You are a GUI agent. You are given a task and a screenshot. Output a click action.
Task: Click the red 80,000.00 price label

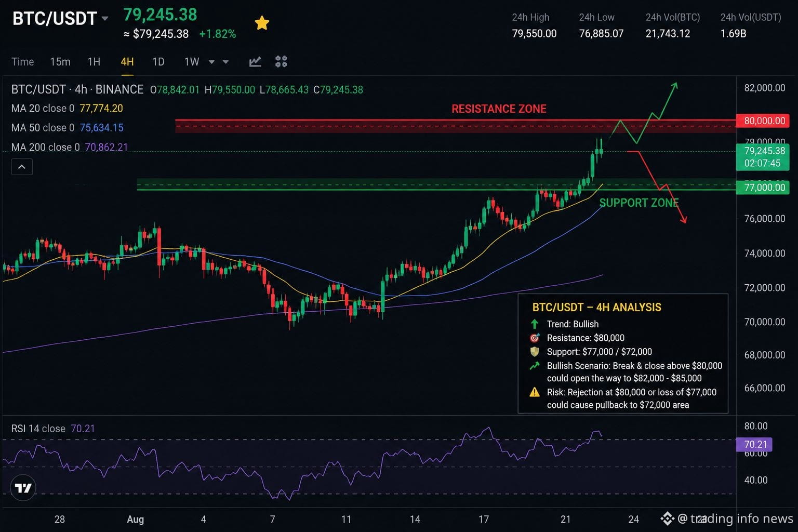(x=764, y=121)
